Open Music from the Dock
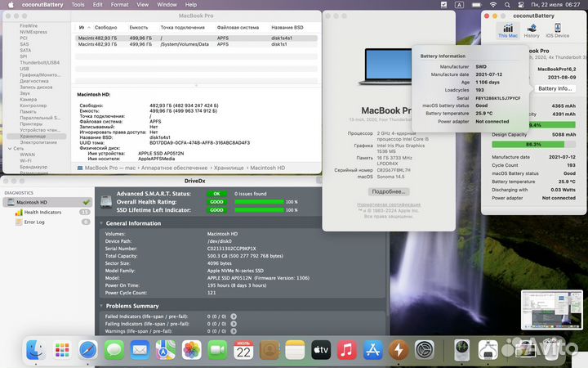The width and height of the screenshot is (588, 368). (x=347, y=350)
